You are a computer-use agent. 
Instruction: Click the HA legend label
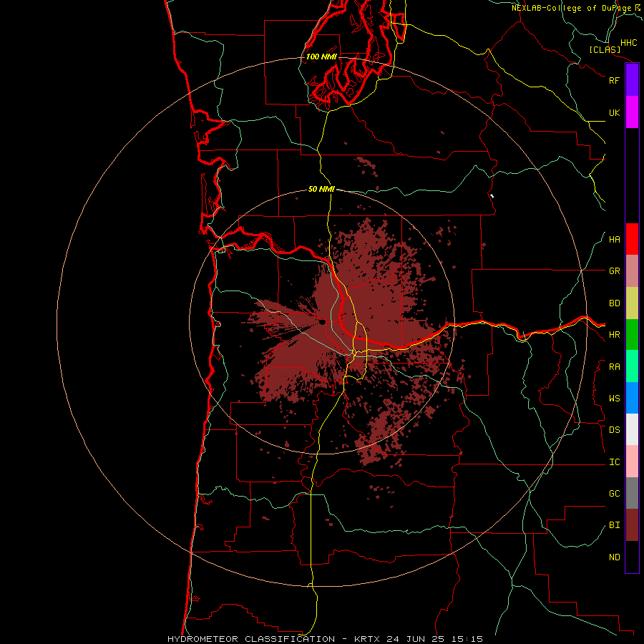point(614,239)
